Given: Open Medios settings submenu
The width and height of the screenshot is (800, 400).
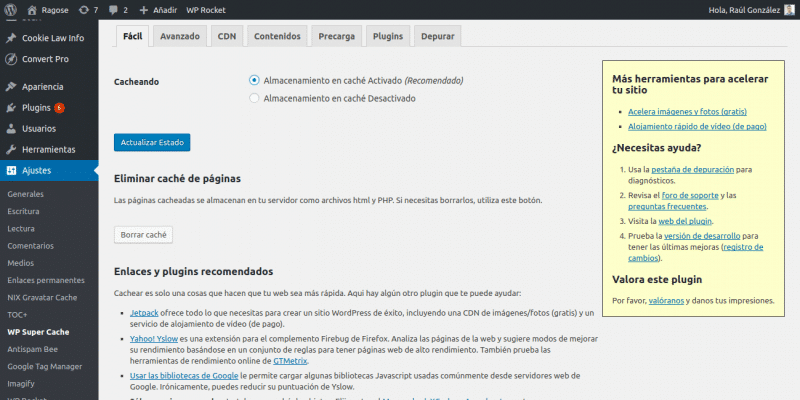Looking at the screenshot, I should click(20, 263).
